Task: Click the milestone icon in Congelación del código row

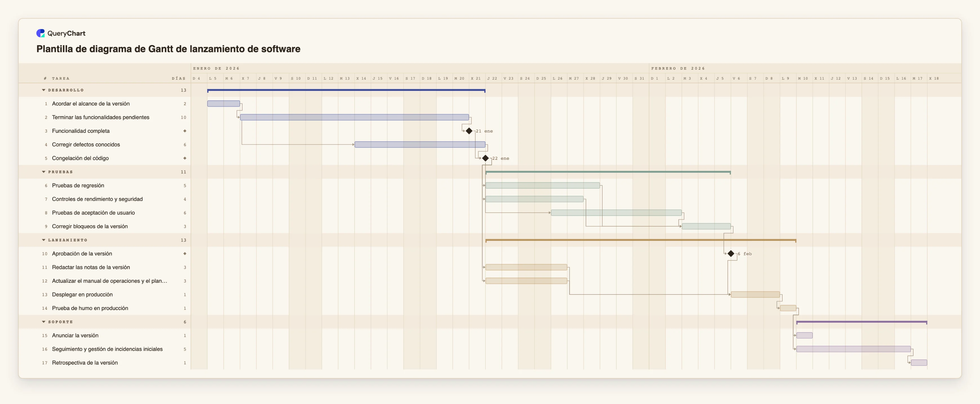Action: [x=185, y=158]
